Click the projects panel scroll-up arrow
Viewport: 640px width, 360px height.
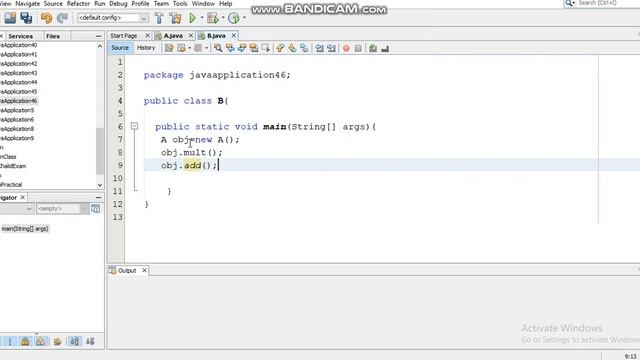[100, 47]
